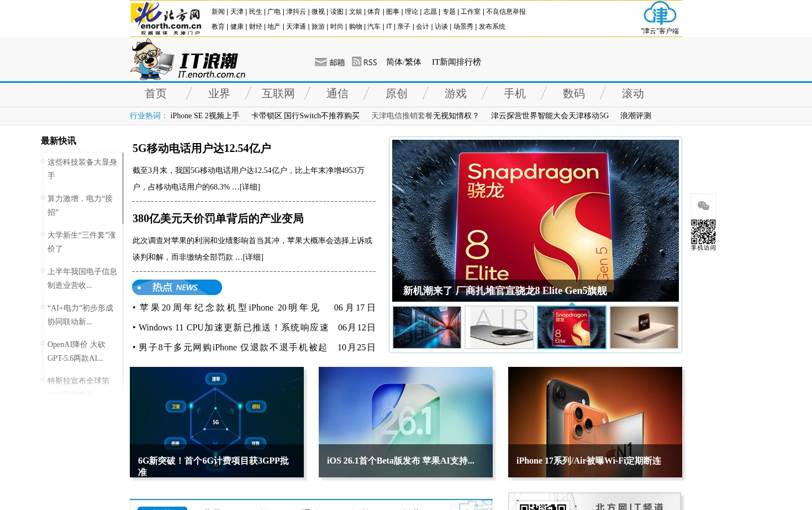812x510 pixels.
Task: Open IT新闻排行榜 link
Action: (x=456, y=62)
